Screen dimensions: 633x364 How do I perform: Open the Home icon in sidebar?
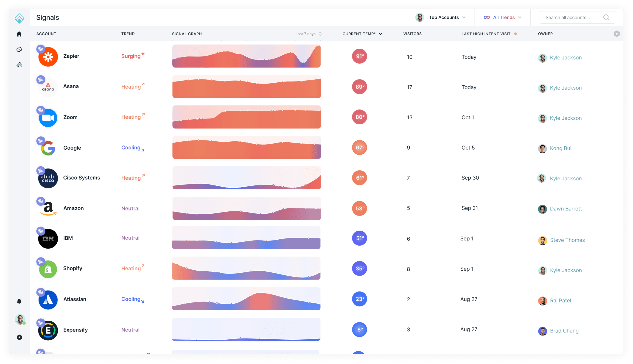pos(19,34)
